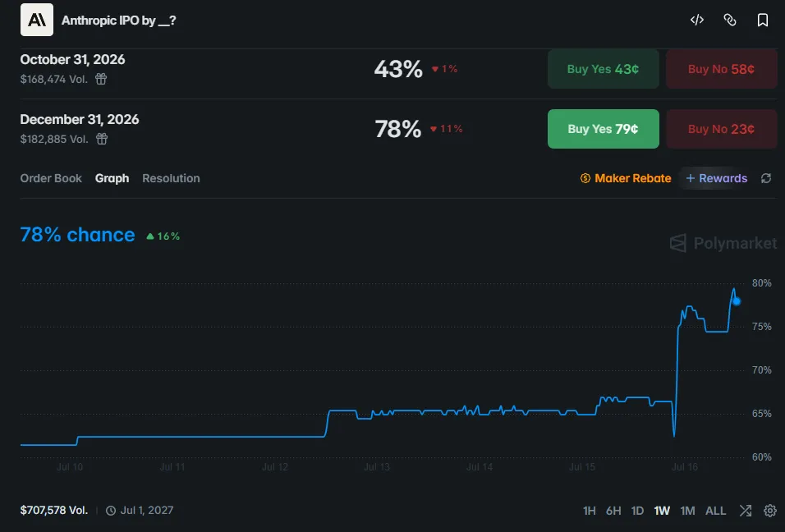The width and height of the screenshot is (785, 532).
Task: Open the Resolution tab
Action: [x=171, y=178]
